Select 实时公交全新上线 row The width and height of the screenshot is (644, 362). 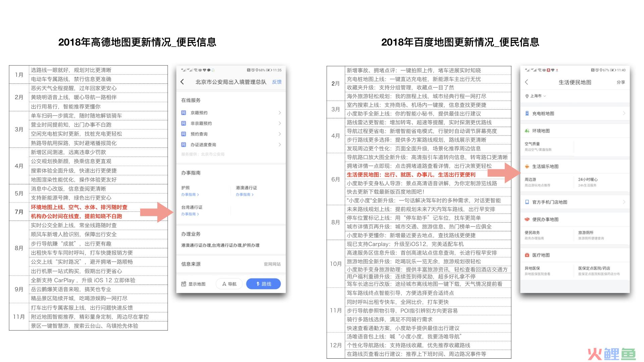98,225
